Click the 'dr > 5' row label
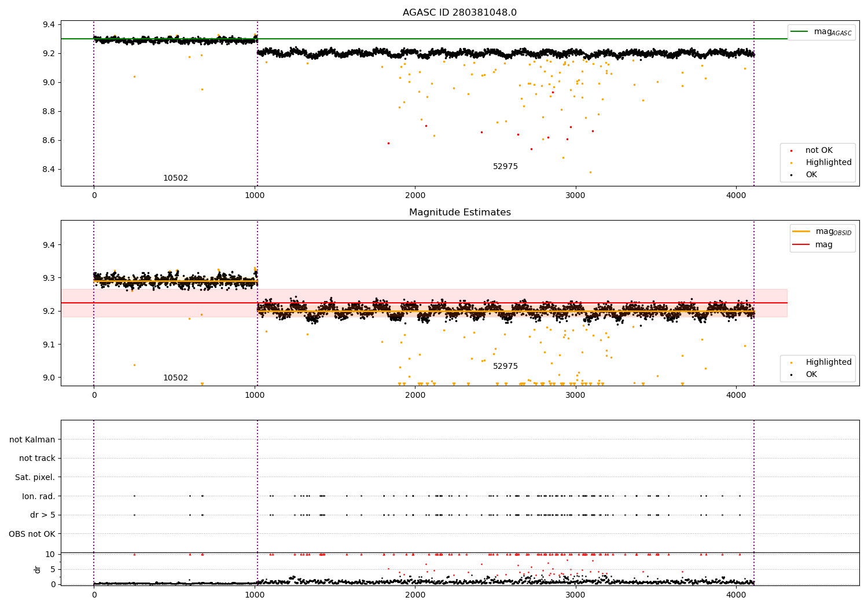The image size is (868, 608). 43,515
